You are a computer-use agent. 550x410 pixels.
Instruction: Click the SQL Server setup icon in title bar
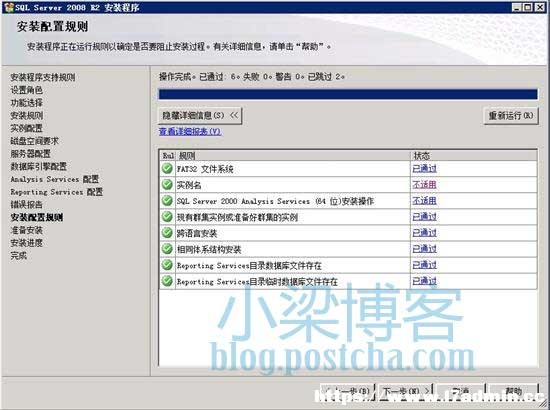[x=8, y=7]
